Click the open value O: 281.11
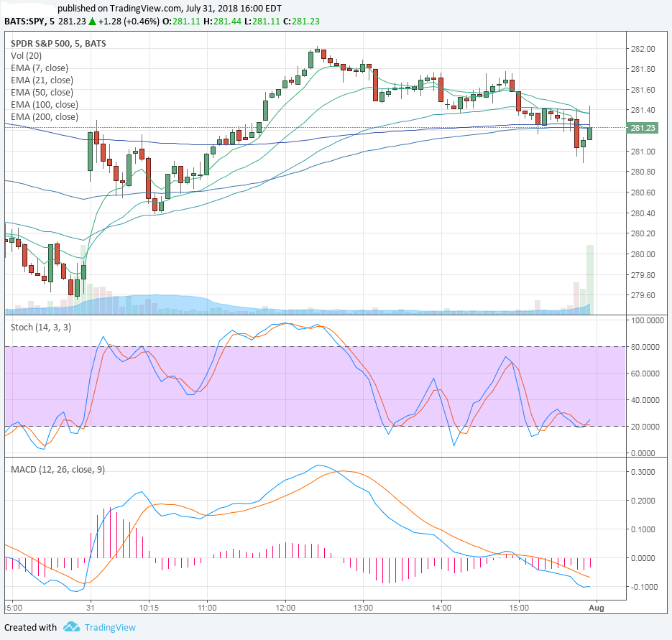The width and height of the screenshot is (672, 640). [181, 22]
